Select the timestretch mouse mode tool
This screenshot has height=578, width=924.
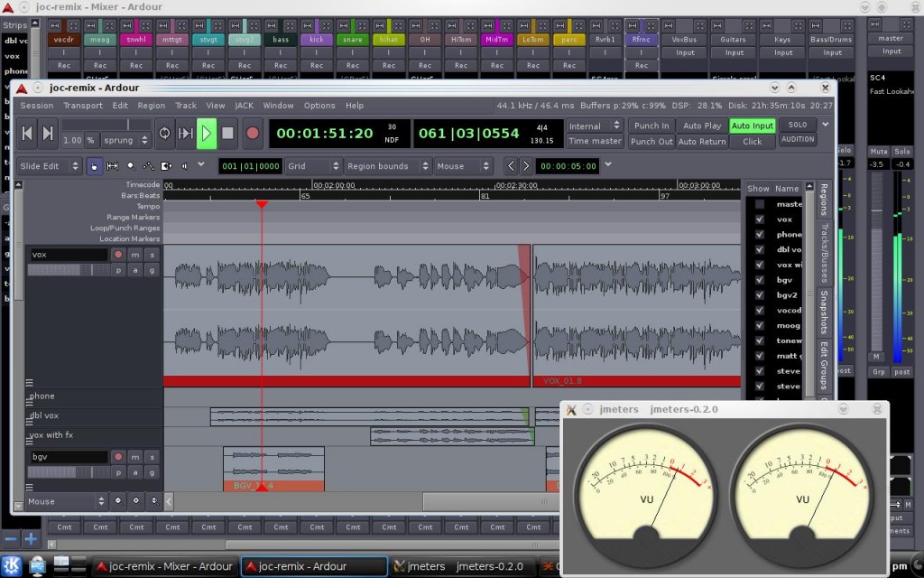(x=166, y=166)
